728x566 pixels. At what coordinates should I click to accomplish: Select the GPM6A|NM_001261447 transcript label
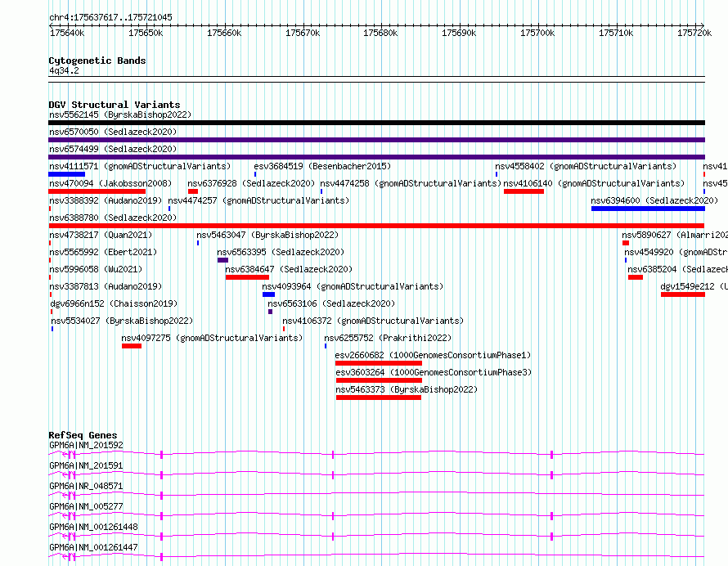93,547
